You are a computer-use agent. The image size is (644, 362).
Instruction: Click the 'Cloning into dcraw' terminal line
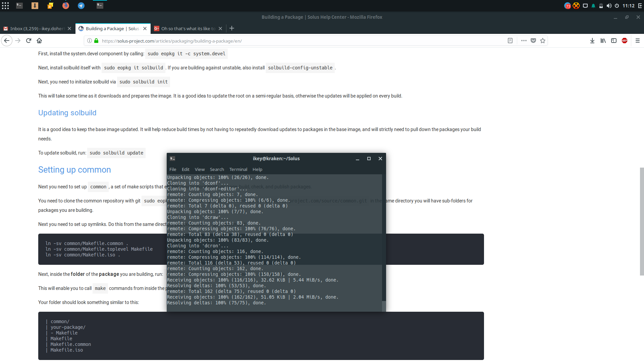(198, 217)
